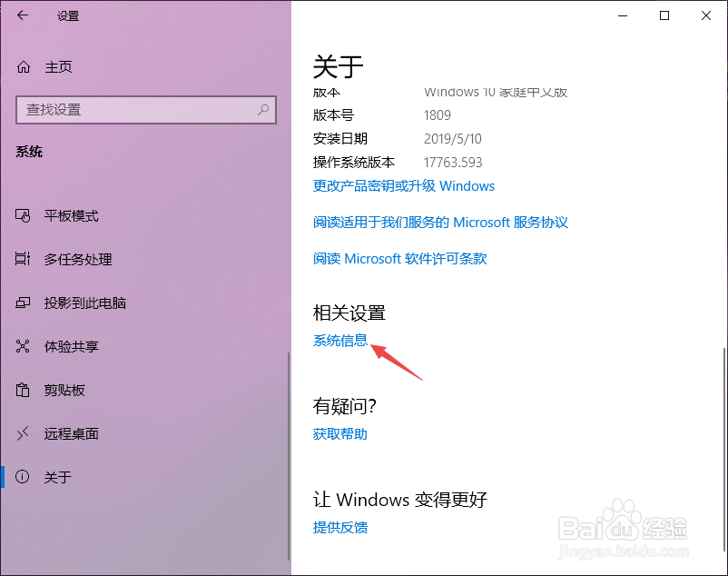The height and width of the screenshot is (576, 728).
Task: Click the 版本号 label
Action: point(333,114)
